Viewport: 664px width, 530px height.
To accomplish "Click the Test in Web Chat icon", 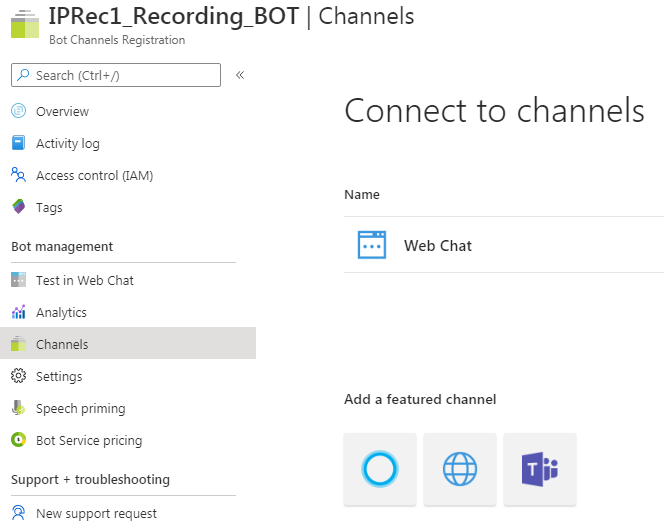I will pyautogui.click(x=18, y=280).
